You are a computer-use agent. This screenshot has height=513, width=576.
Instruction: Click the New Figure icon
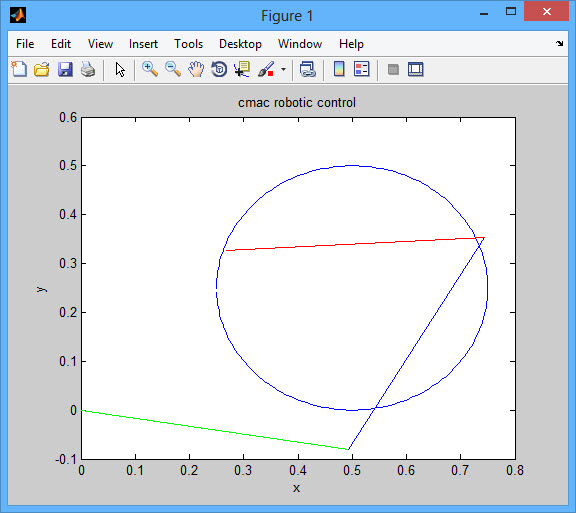click(x=19, y=69)
